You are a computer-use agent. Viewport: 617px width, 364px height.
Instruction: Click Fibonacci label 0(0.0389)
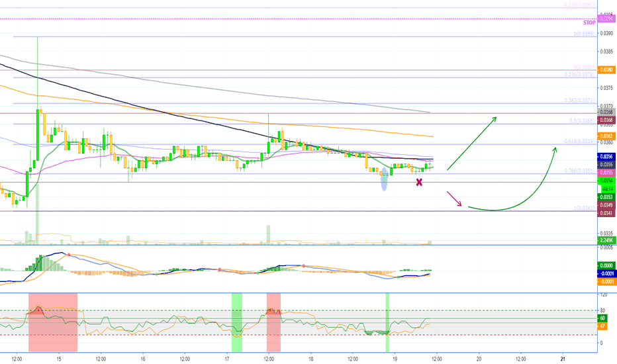[584, 34]
